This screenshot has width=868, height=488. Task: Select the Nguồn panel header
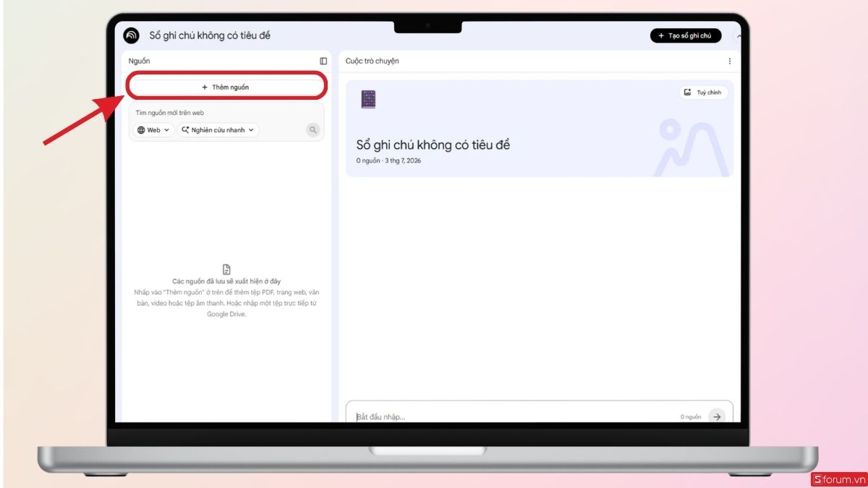pos(140,61)
